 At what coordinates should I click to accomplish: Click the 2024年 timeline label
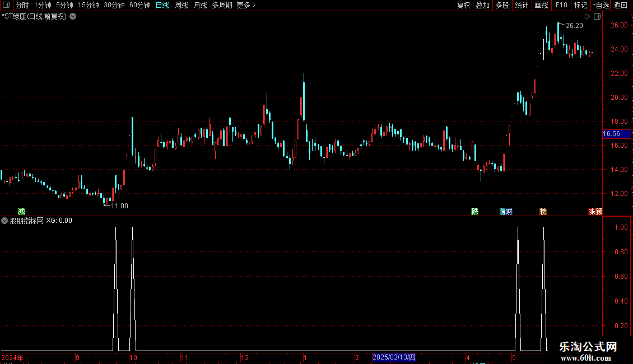[x=12, y=357]
